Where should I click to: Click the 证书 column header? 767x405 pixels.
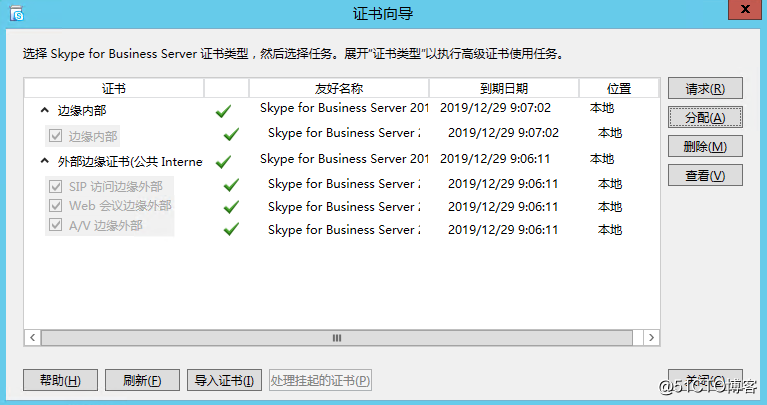[114, 89]
